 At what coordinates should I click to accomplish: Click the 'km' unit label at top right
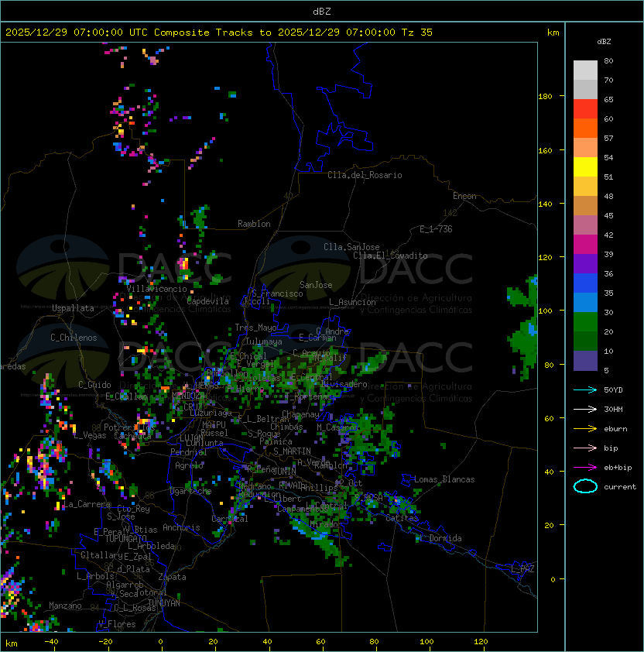(x=553, y=33)
